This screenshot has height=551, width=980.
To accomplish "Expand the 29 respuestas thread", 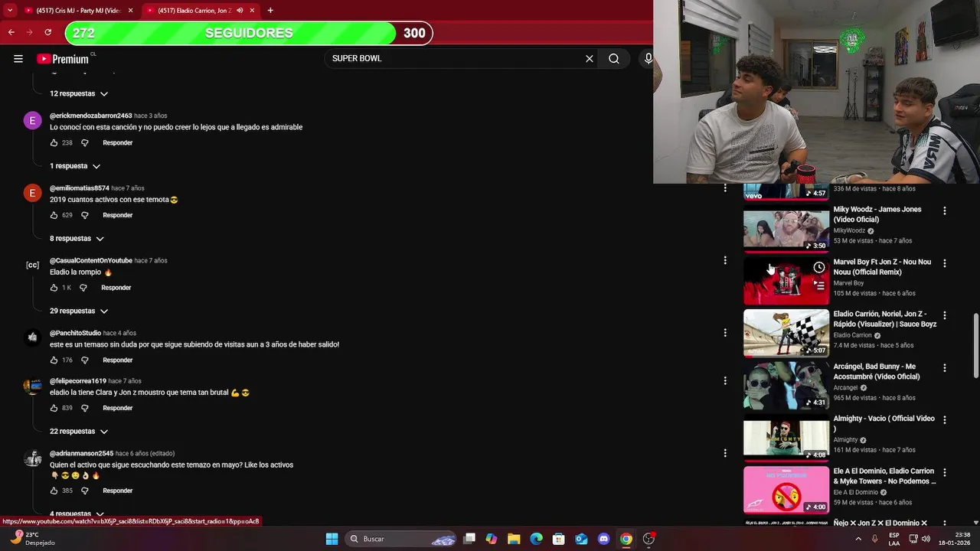I will point(78,311).
